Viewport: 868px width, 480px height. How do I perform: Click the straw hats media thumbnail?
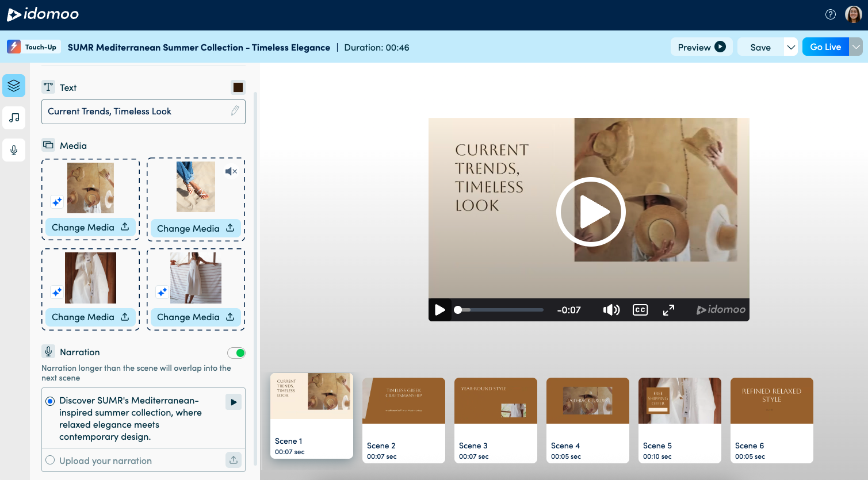pyautogui.click(x=90, y=188)
